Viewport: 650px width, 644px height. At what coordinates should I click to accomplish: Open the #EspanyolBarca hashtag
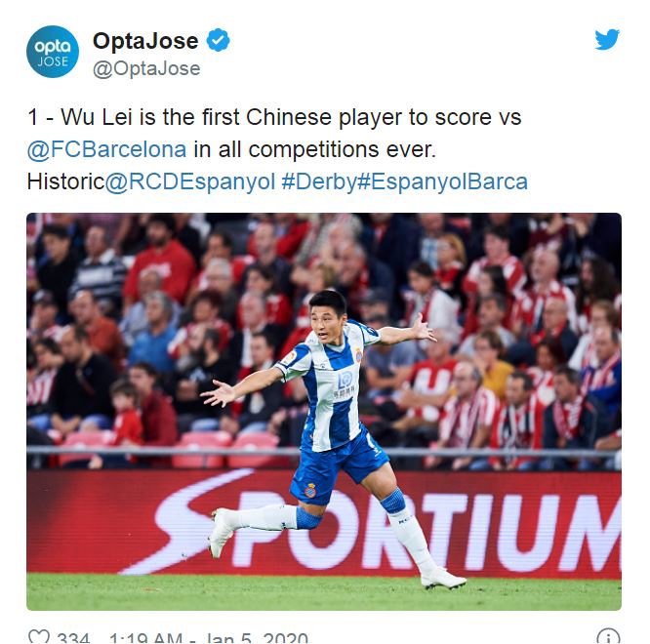pyautogui.click(x=442, y=181)
